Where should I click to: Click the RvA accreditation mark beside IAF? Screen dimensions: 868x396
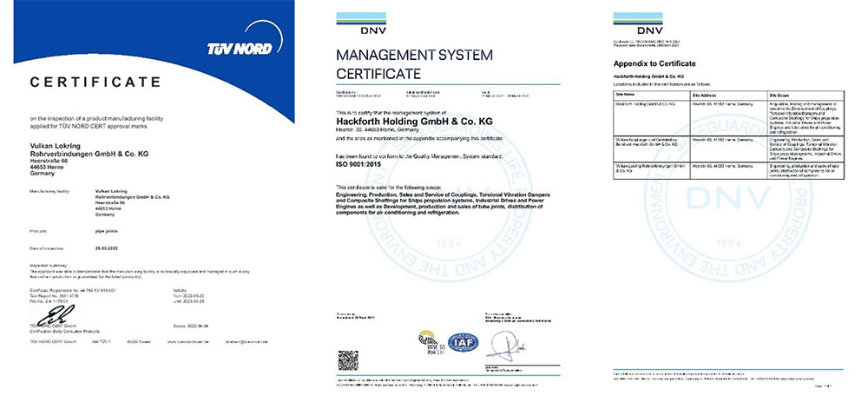tap(430, 341)
